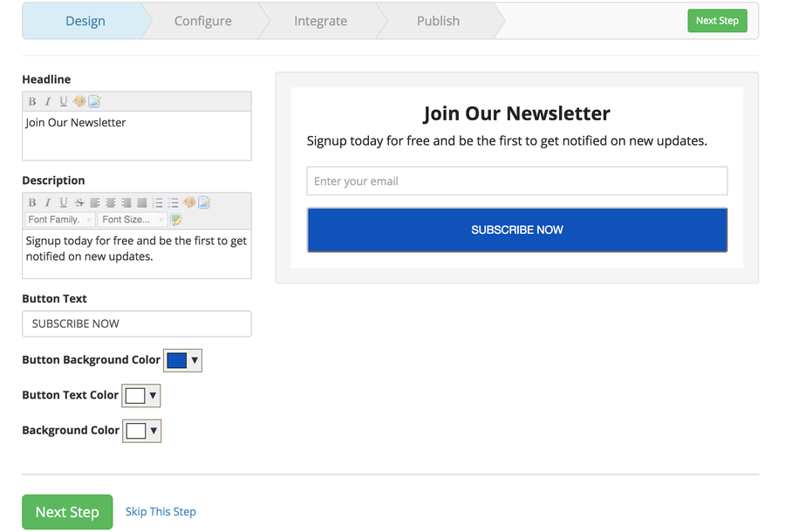Insert bullet list in Description
Image resolution: width=785 pixels, height=532 pixels.
(173, 202)
